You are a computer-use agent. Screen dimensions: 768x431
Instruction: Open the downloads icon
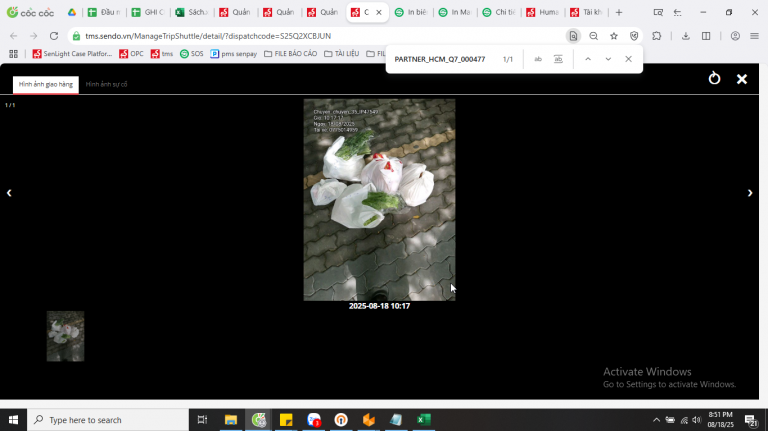click(686, 36)
